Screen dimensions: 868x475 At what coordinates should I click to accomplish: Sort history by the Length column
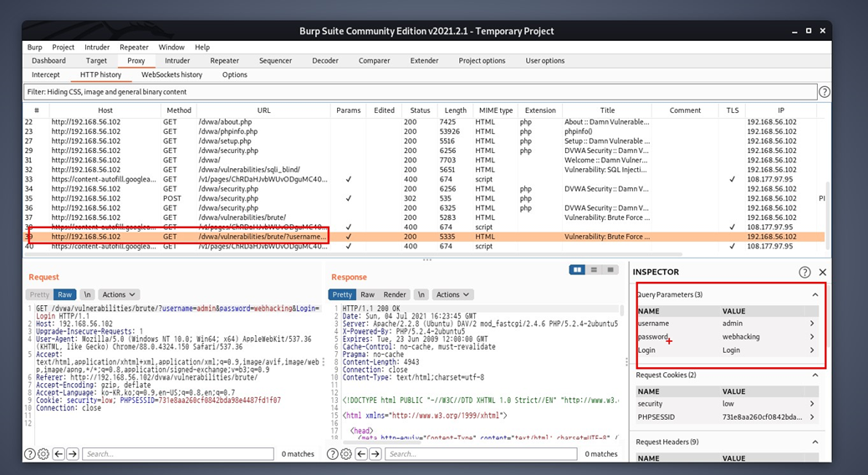455,110
